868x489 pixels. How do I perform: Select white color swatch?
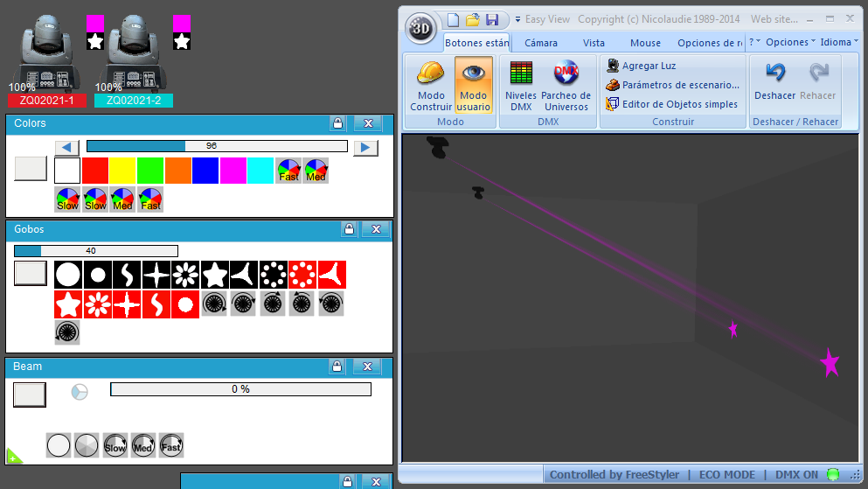tap(67, 170)
